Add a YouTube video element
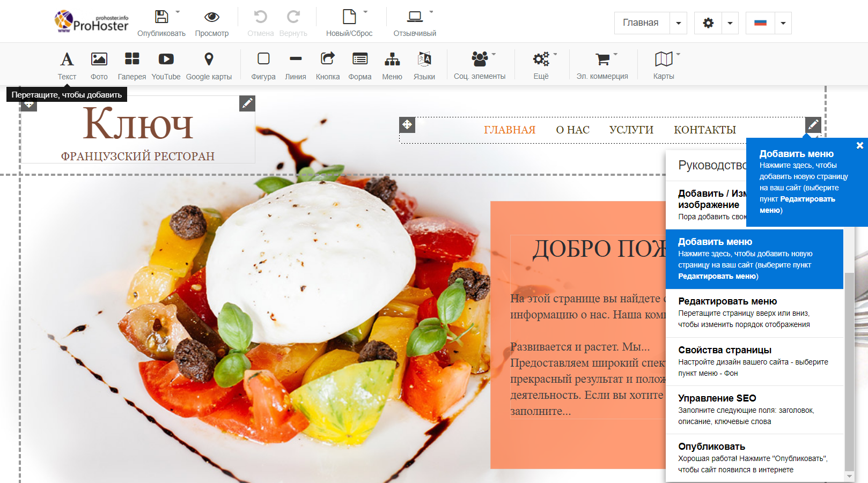This screenshot has height=483, width=868. [166, 59]
